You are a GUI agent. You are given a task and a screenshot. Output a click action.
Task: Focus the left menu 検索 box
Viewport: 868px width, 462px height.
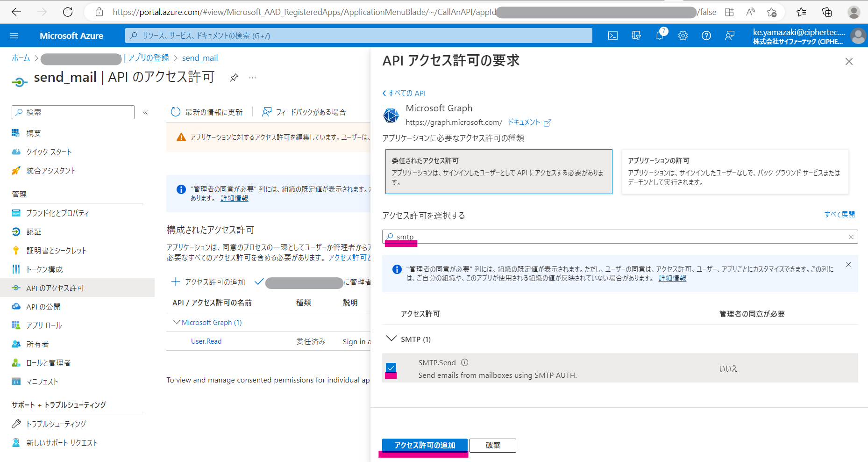[73, 112]
